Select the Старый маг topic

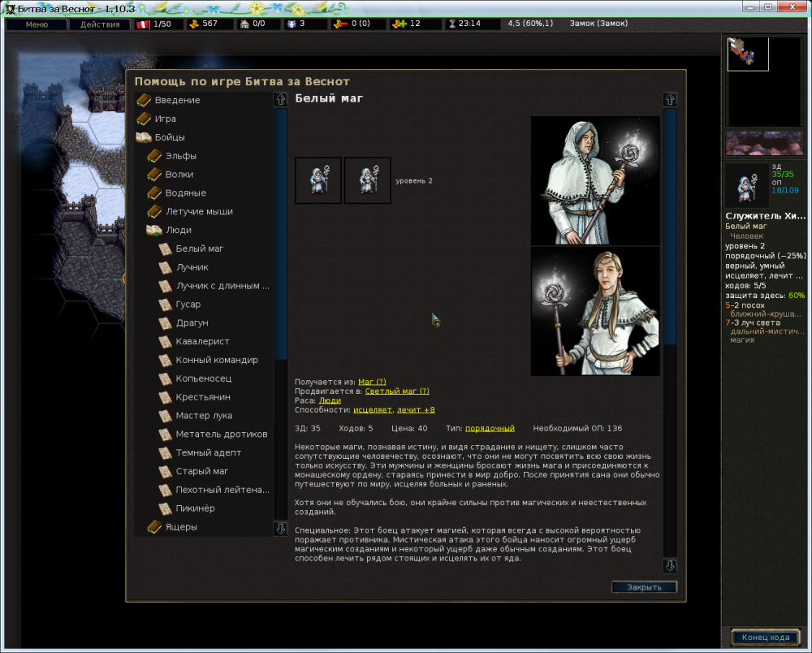pyautogui.click(x=201, y=471)
